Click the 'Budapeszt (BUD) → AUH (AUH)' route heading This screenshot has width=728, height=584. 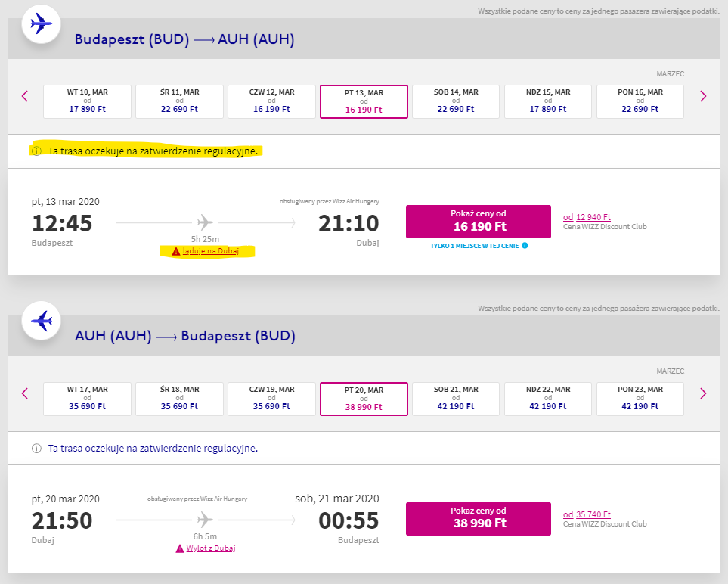coord(184,39)
